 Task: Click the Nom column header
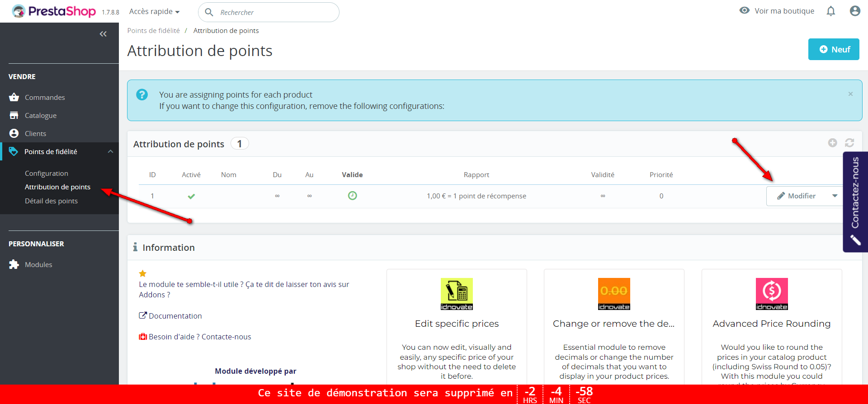(229, 174)
